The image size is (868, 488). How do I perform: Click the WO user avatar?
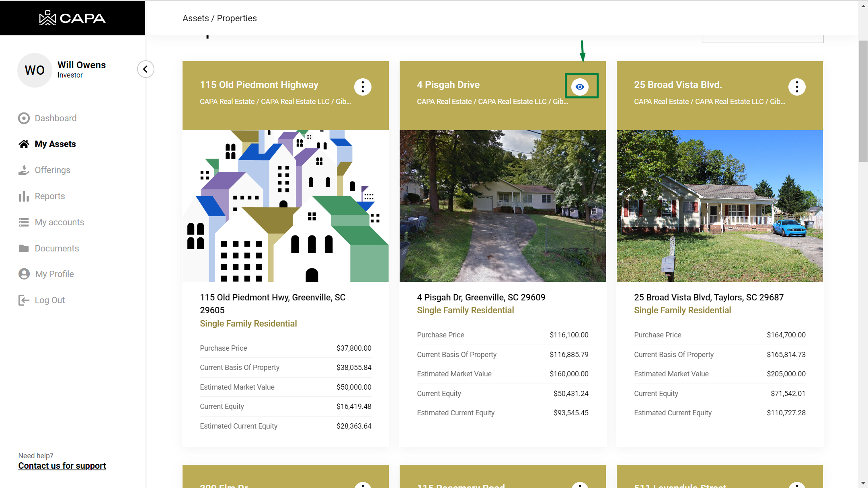coord(35,70)
